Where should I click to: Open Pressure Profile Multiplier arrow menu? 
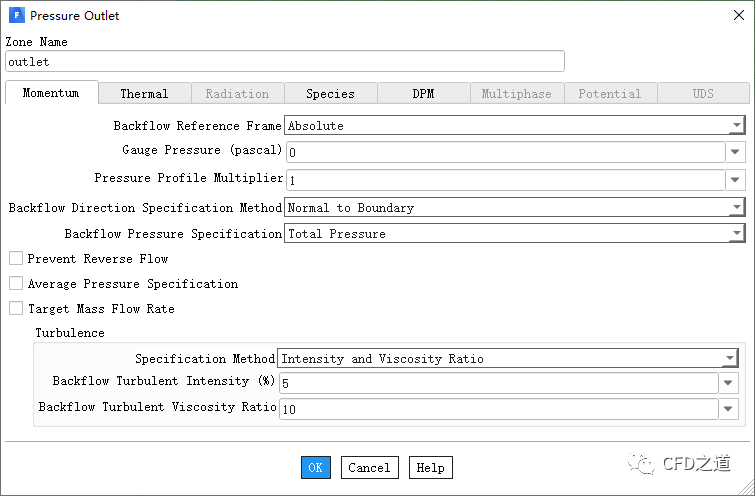(736, 180)
